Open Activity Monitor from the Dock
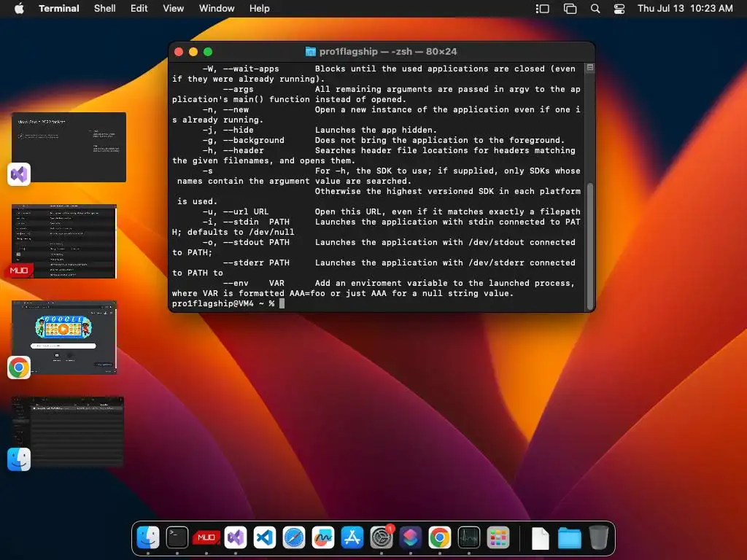 pyautogui.click(x=469, y=537)
